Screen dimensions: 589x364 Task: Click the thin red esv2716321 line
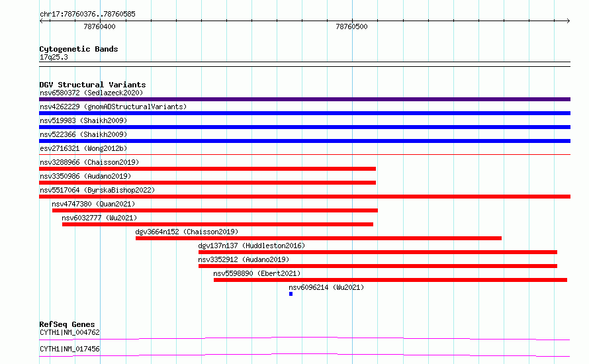(x=304, y=154)
